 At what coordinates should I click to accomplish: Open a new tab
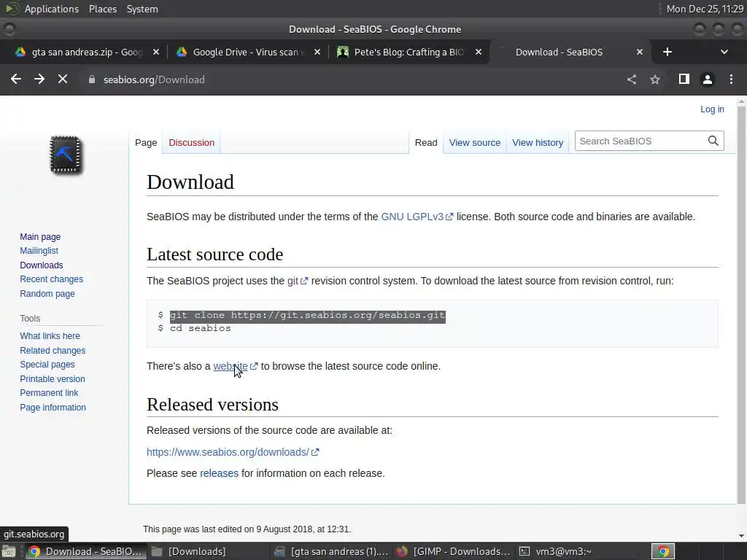tap(667, 52)
